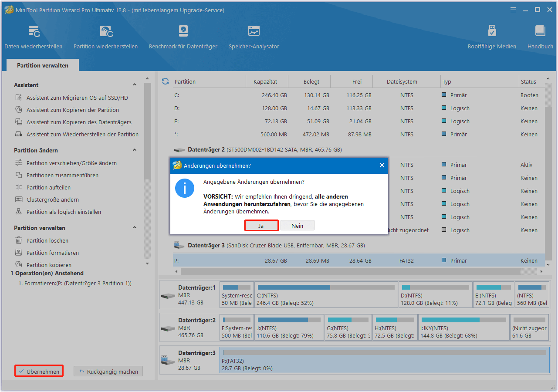The width and height of the screenshot is (558, 392).
Task: Select System-reserved 50 MB block
Action: click(237, 295)
